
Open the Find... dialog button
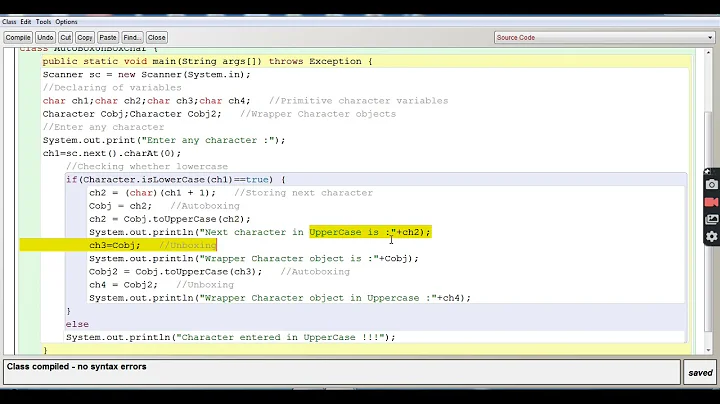pyautogui.click(x=133, y=37)
